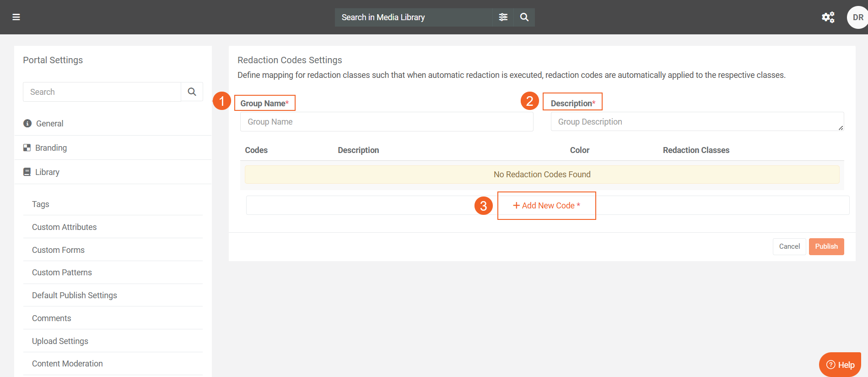Open the hamburger navigation menu
This screenshot has width=868, height=377.
tap(16, 17)
